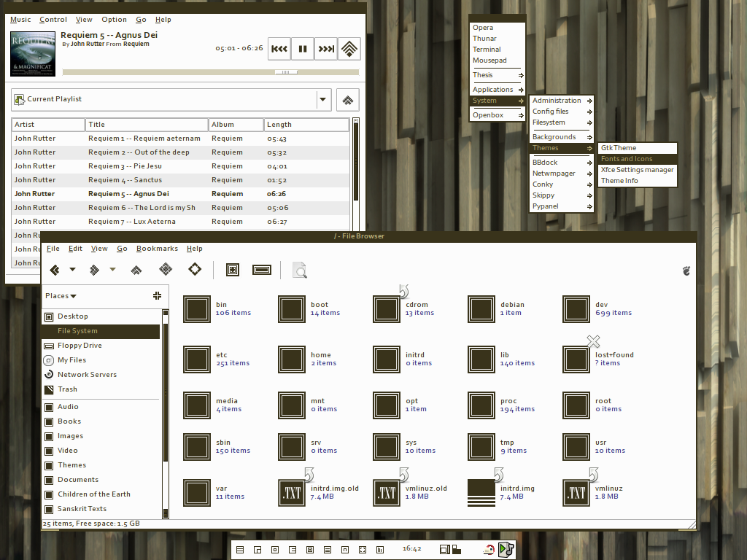Click the nested-square toolbar icon
The height and width of the screenshot is (560, 747).
point(233,270)
